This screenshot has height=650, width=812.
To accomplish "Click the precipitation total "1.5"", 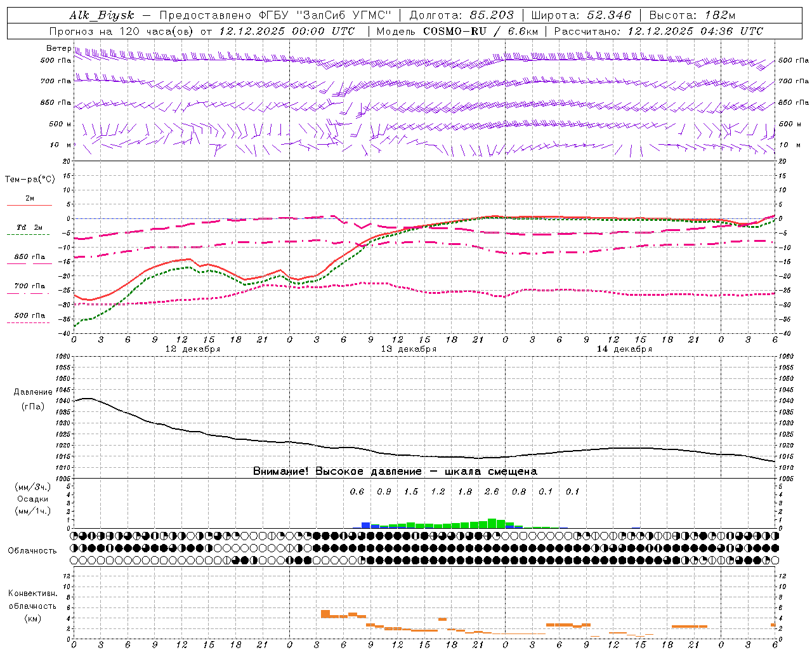I will coord(411,491).
